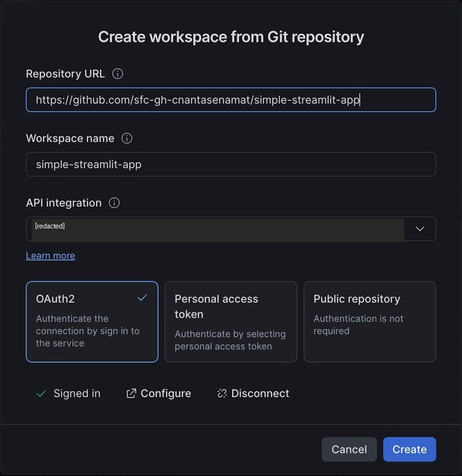
Task: Click the text Authenticate the connection by sign in
Action: [88, 331]
